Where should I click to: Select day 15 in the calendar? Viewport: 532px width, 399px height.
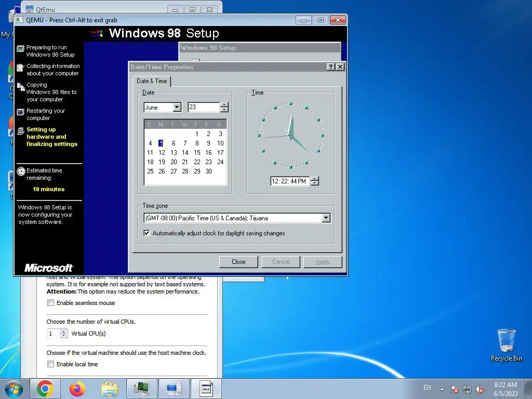point(197,153)
